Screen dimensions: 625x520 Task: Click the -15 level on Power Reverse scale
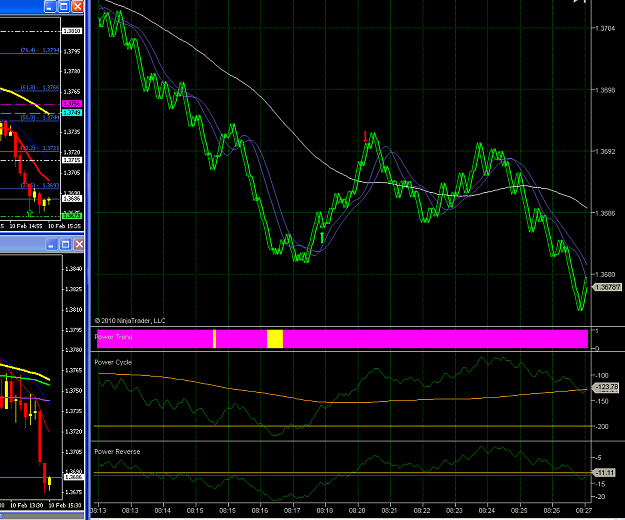600,484
